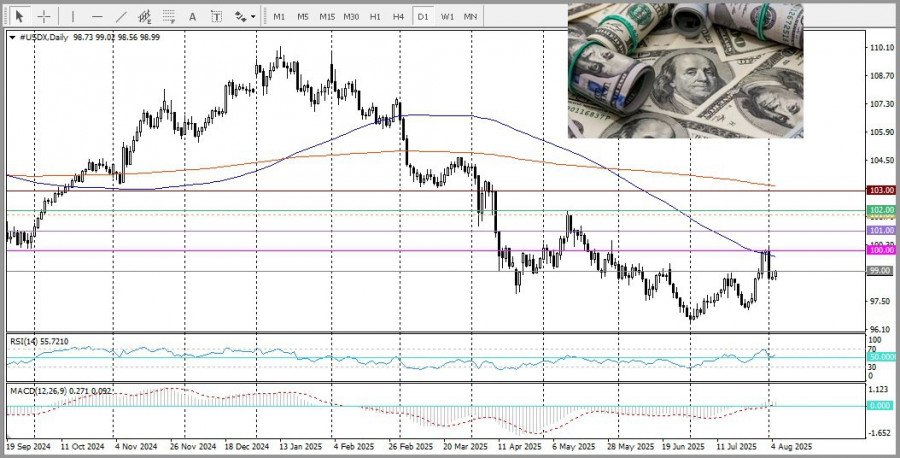Viewport: 900px width, 458px height.
Task: Click the arrows objects icon
Action: pos(240,17)
